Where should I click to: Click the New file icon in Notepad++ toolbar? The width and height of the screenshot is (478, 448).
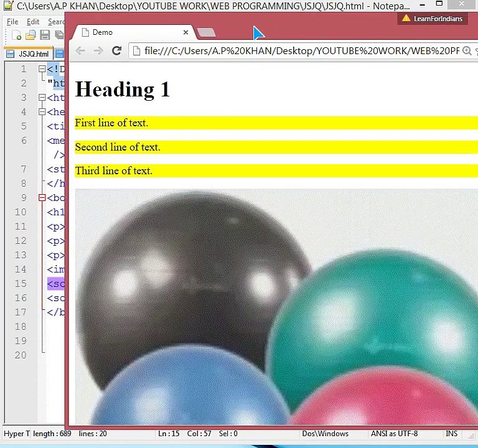click(x=16, y=35)
